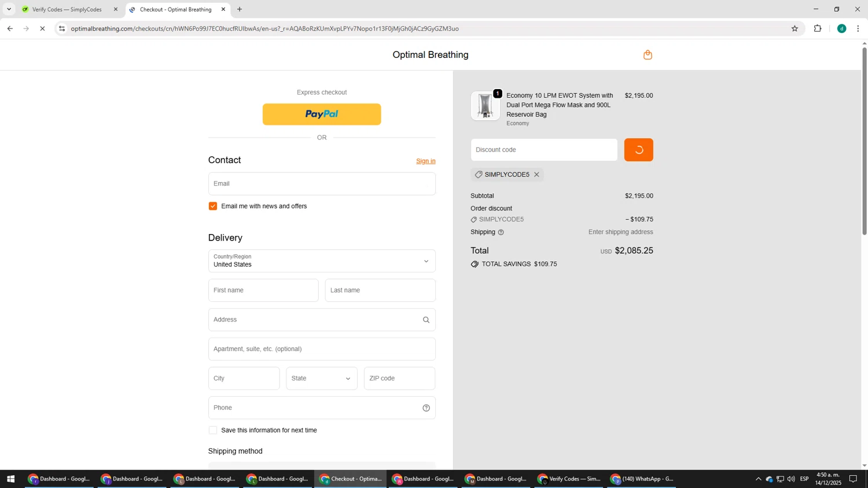
Task: Open the network icon in system tray
Action: (x=780, y=479)
